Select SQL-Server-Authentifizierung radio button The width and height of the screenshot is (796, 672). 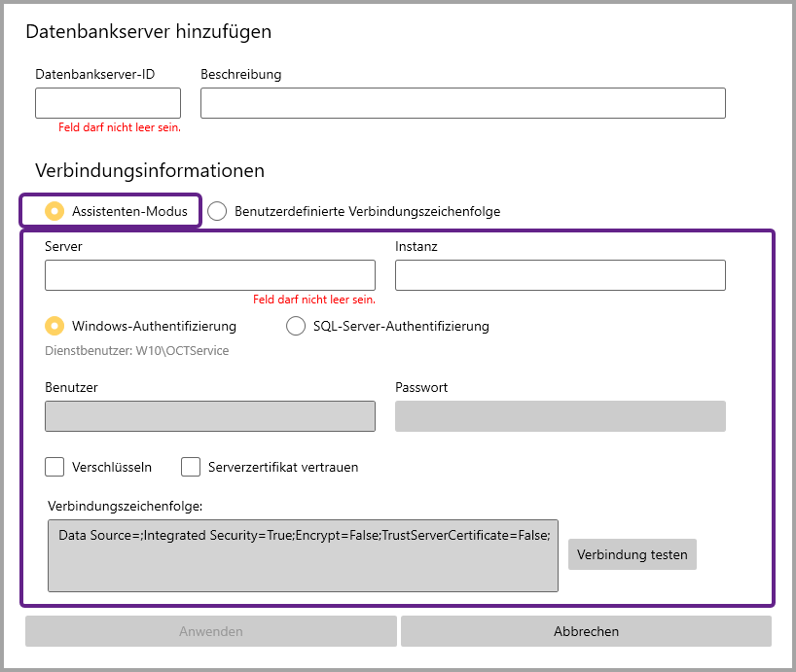click(x=296, y=326)
